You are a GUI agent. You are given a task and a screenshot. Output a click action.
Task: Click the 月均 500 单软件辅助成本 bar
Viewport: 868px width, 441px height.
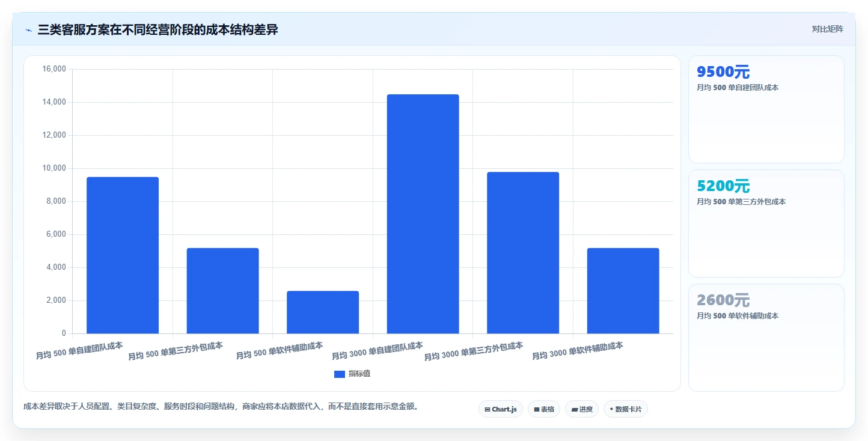323,312
